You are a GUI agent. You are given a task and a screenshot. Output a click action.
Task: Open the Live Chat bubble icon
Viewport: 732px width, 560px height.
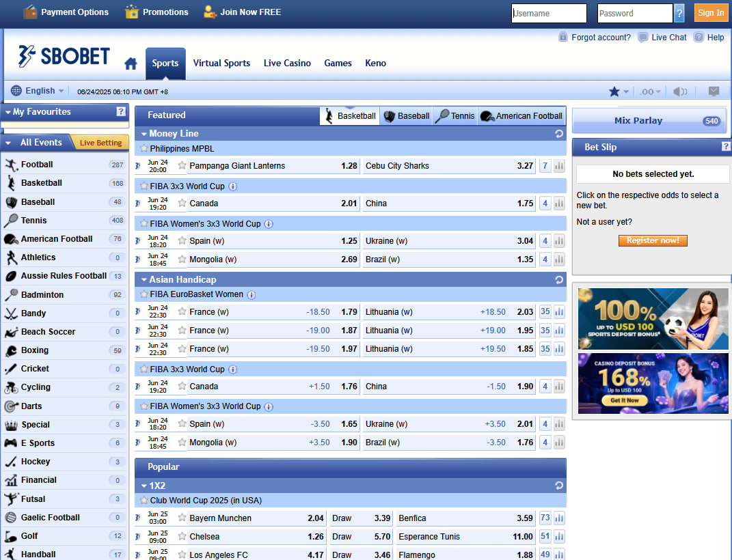tap(643, 38)
